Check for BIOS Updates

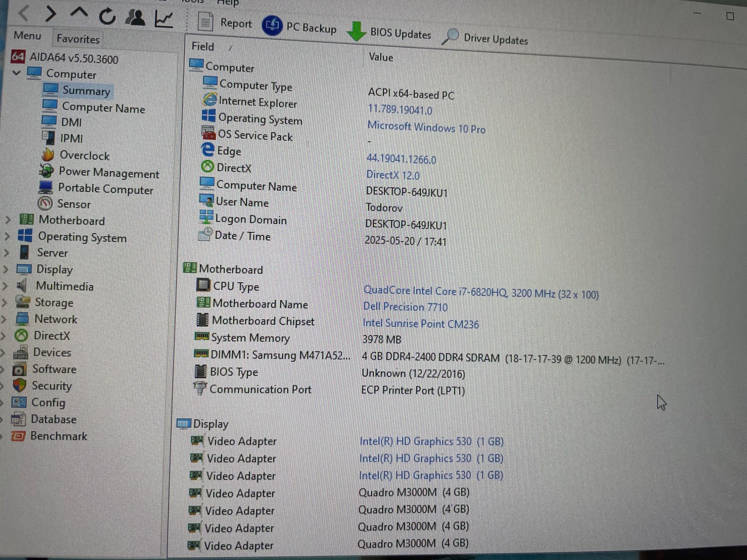click(x=388, y=32)
